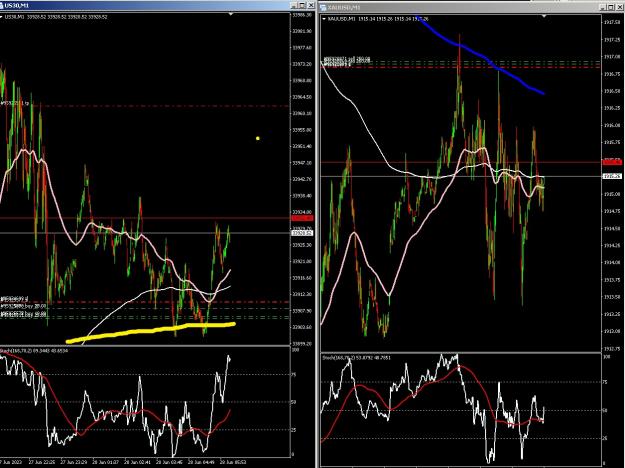Close the US30,M1 chart window
The image size is (625, 468).
[310, 6]
